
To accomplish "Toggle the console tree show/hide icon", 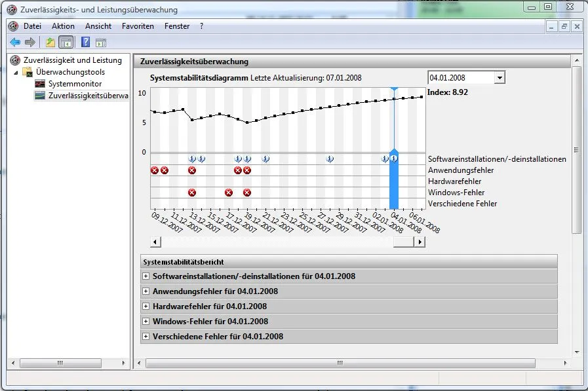I will pyautogui.click(x=66, y=43).
